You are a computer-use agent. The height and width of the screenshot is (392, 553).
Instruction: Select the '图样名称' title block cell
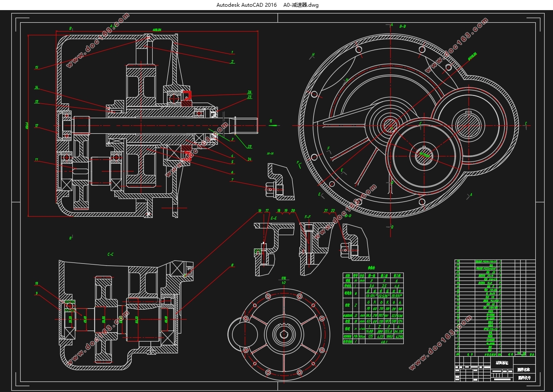pos(524,369)
